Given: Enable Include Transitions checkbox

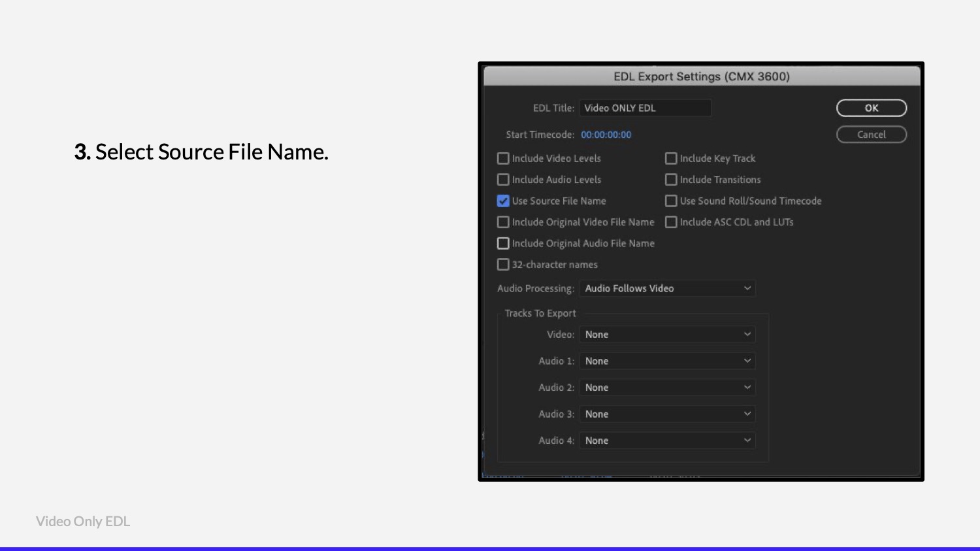Looking at the screenshot, I should (671, 179).
